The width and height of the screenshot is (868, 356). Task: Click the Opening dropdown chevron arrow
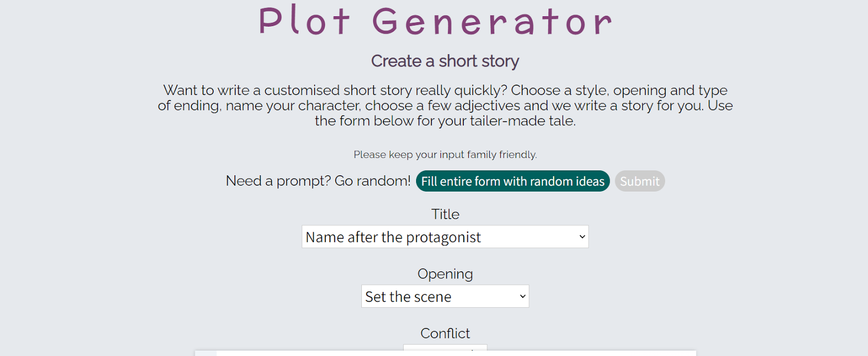tap(522, 297)
